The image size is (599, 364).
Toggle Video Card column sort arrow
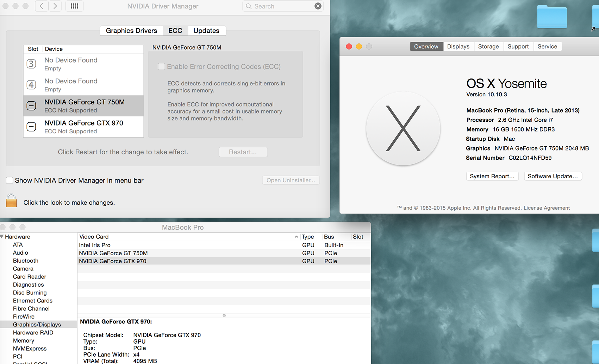296,237
